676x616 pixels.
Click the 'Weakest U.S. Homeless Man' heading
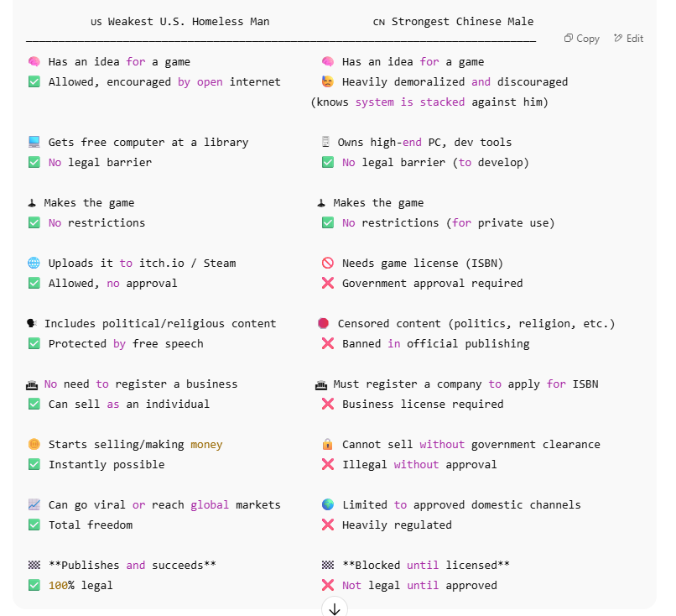point(189,22)
